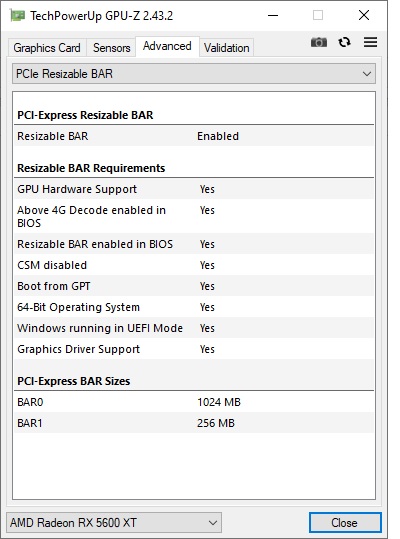Click the PCI-Express BAR Sizes heading
400x539 pixels.
coord(74,381)
